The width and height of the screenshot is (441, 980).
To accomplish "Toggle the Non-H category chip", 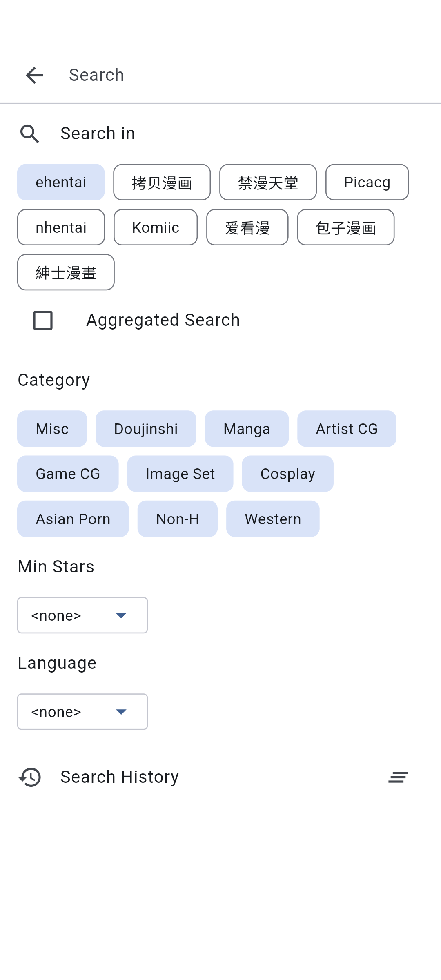I will point(178,519).
